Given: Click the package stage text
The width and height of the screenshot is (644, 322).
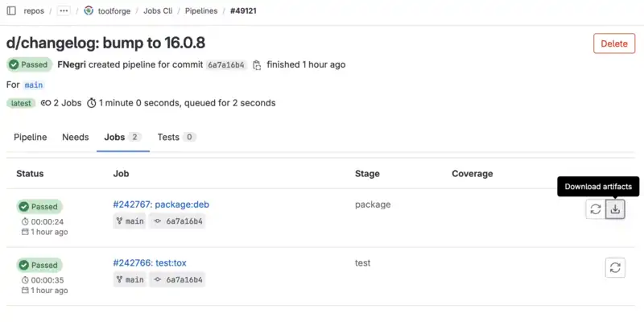Looking at the screenshot, I should pos(373,204).
